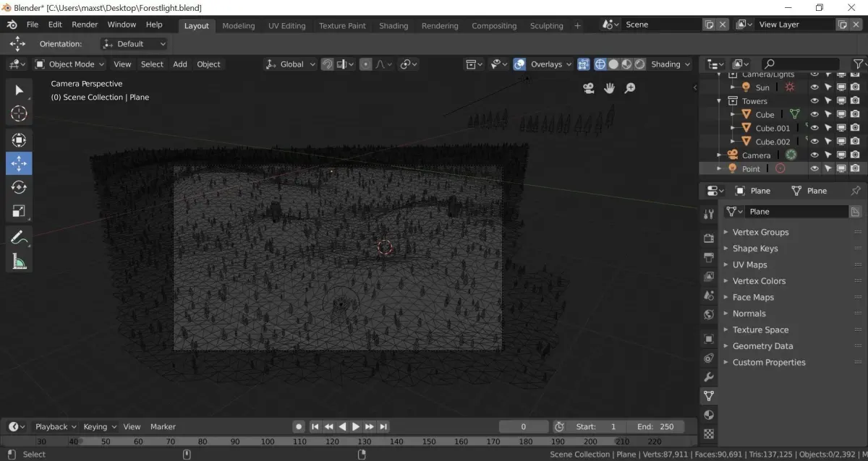Toggle proportional editing button
This screenshot has height=461, width=868.
(x=366, y=64)
